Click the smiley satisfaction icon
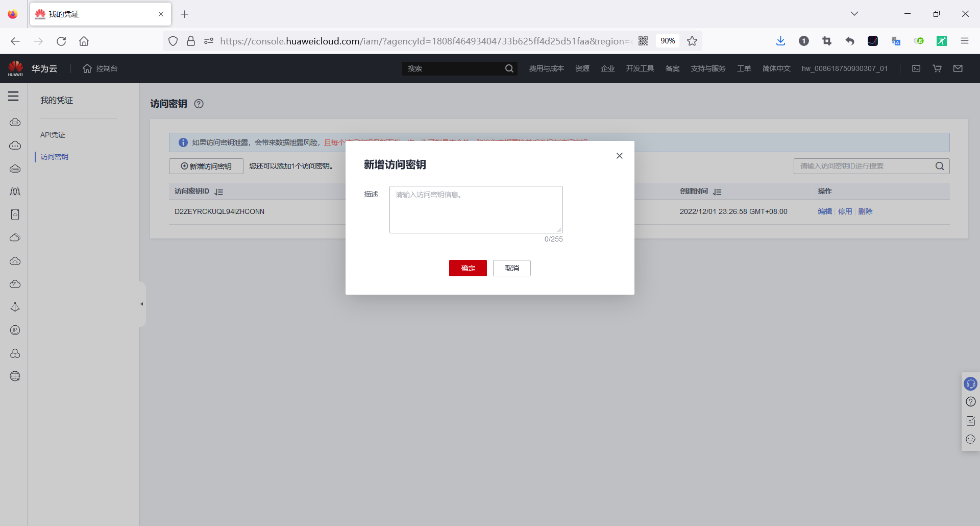This screenshot has width=980, height=526. coord(971,439)
